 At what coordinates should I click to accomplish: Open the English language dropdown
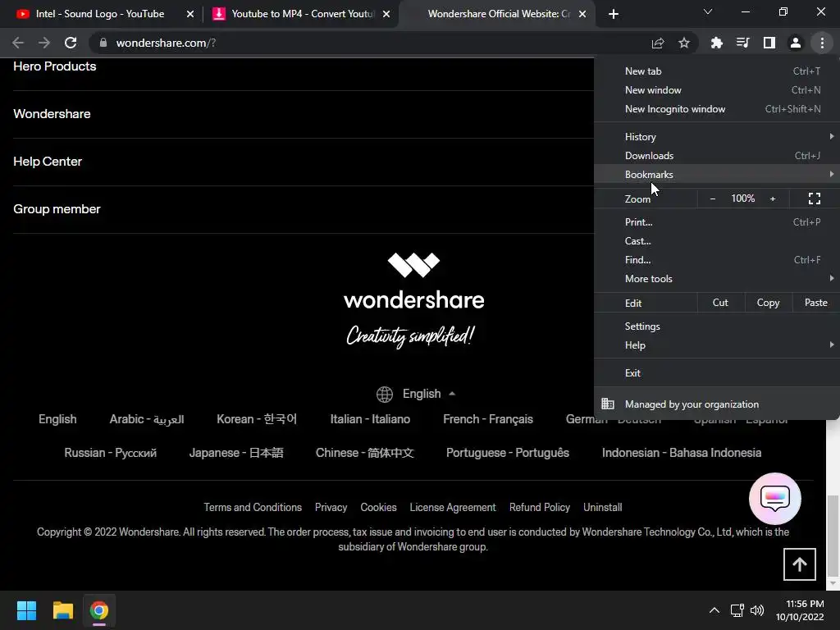416,394
